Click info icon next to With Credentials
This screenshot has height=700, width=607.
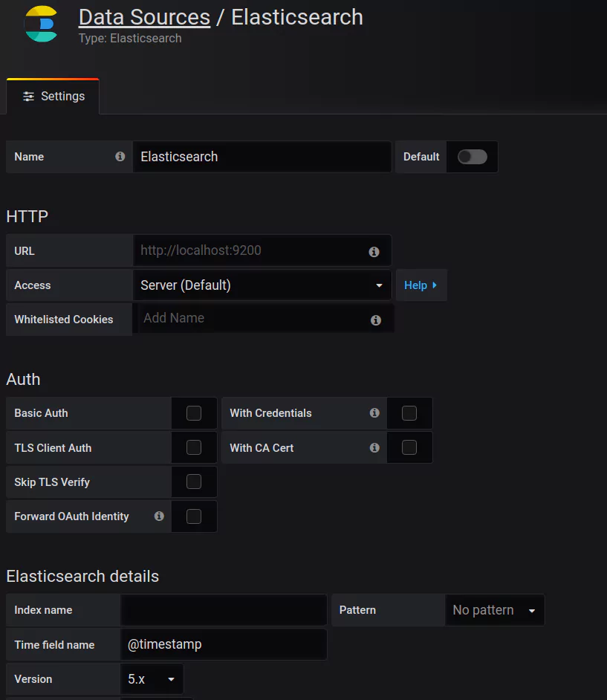pos(374,413)
